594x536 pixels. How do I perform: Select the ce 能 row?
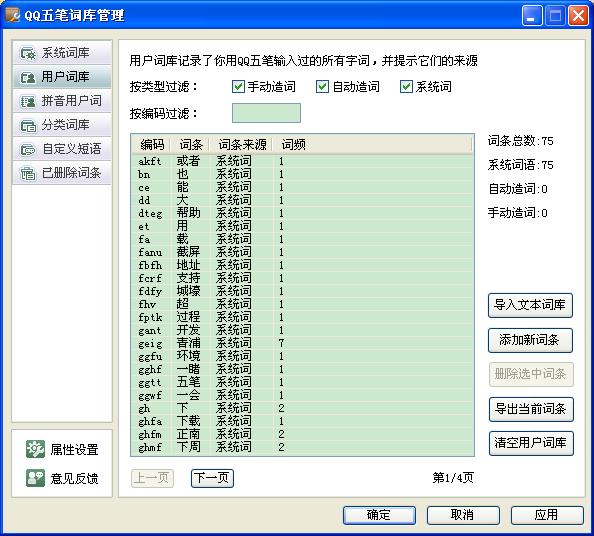pyautogui.click(x=303, y=187)
